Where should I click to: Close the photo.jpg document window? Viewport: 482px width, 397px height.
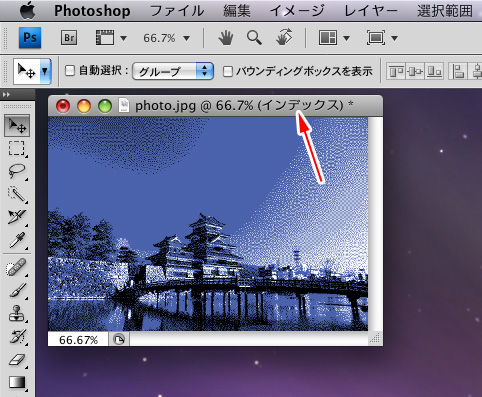click(x=63, y=106)
